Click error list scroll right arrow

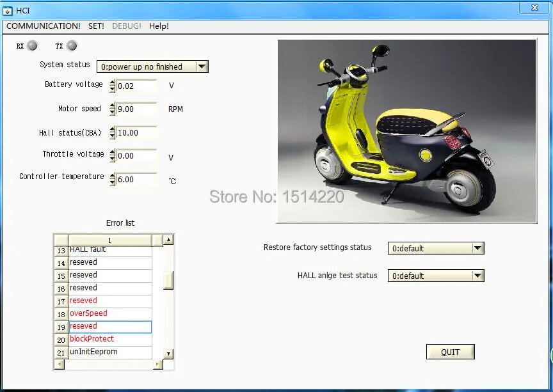coord(158,364)
